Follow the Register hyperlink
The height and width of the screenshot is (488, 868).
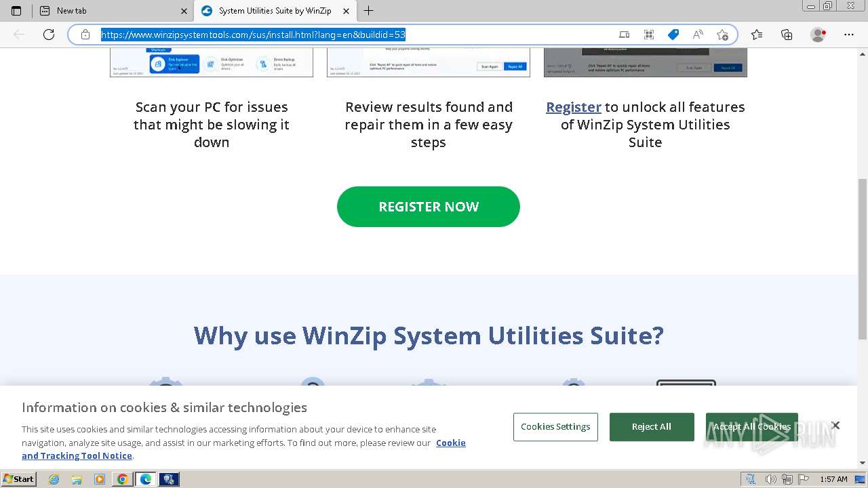coord(574,107)
